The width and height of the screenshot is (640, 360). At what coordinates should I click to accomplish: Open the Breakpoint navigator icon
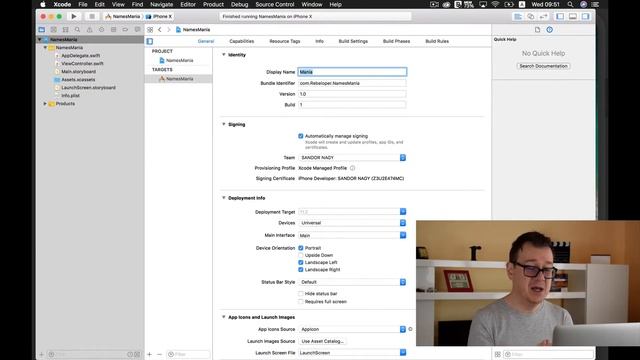(x=125, y=30)
